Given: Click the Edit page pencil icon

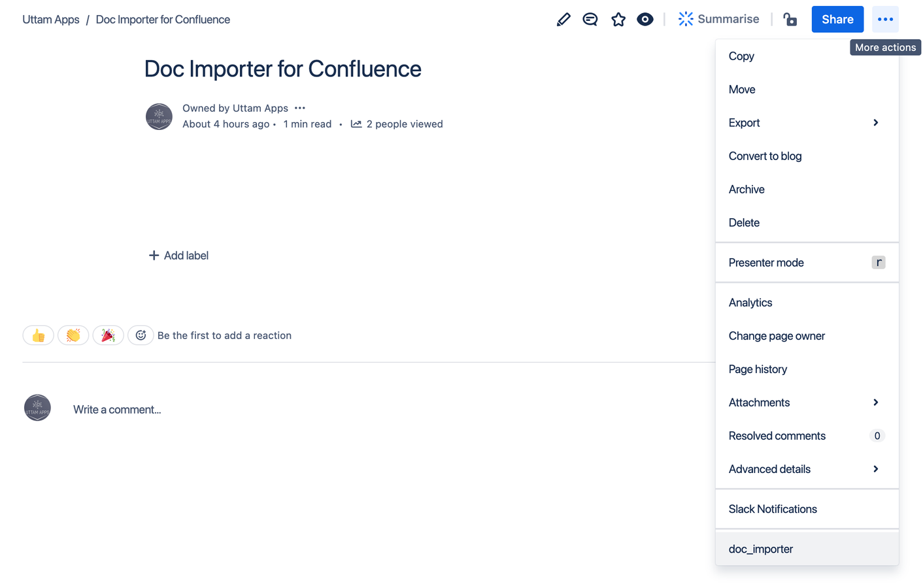Looking at the screenshot, I should [563, 20].
